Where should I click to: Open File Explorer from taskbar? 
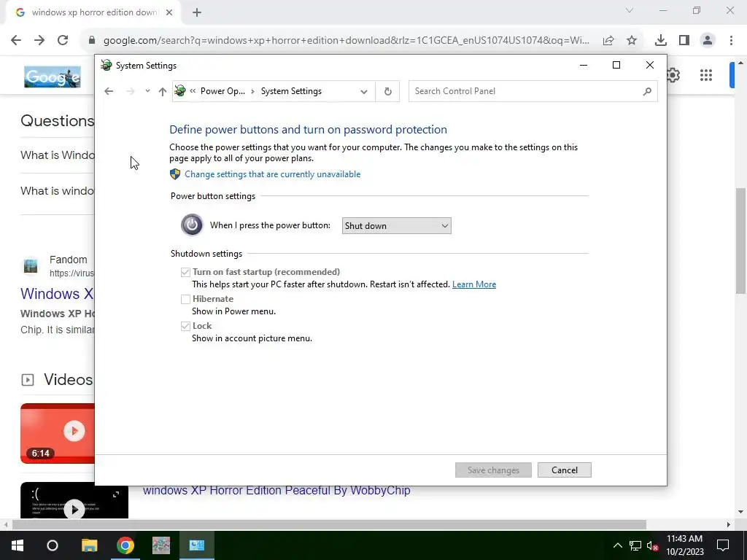(x=89, y=545)
